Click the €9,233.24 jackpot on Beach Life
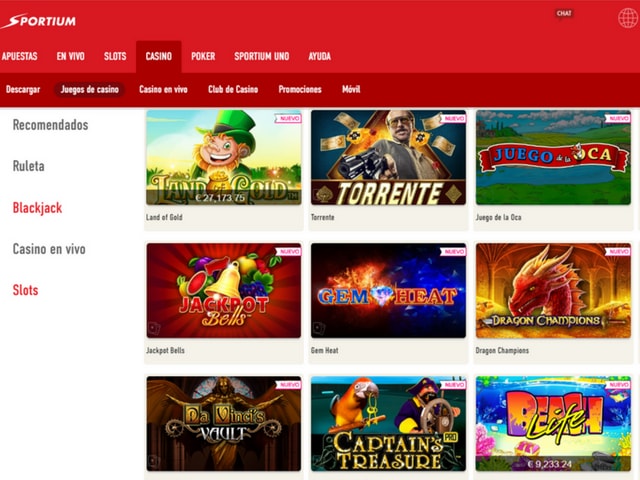This screenshot has height=480, width=640. tap(549, 464)
